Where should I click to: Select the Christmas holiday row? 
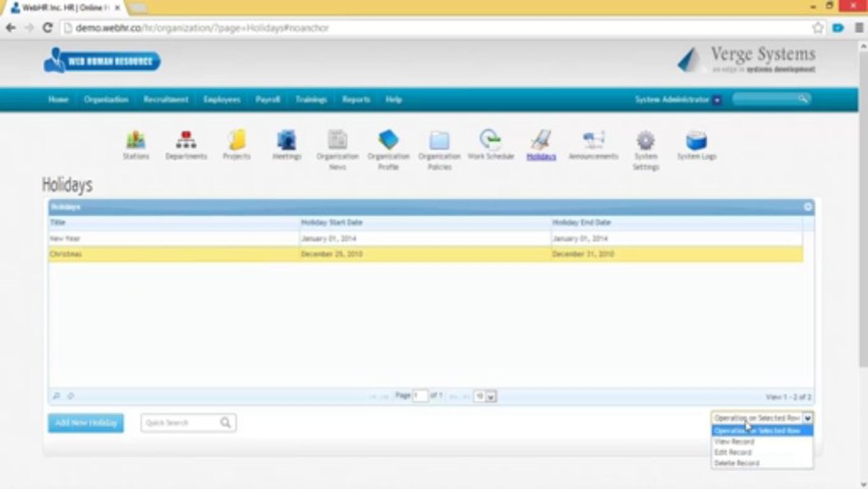426,254
